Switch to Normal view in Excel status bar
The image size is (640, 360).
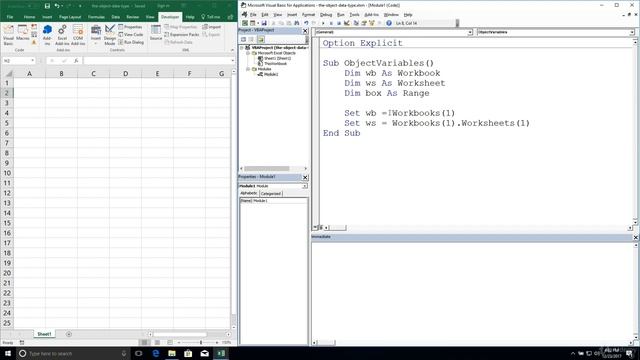click(x=144, y=342)
